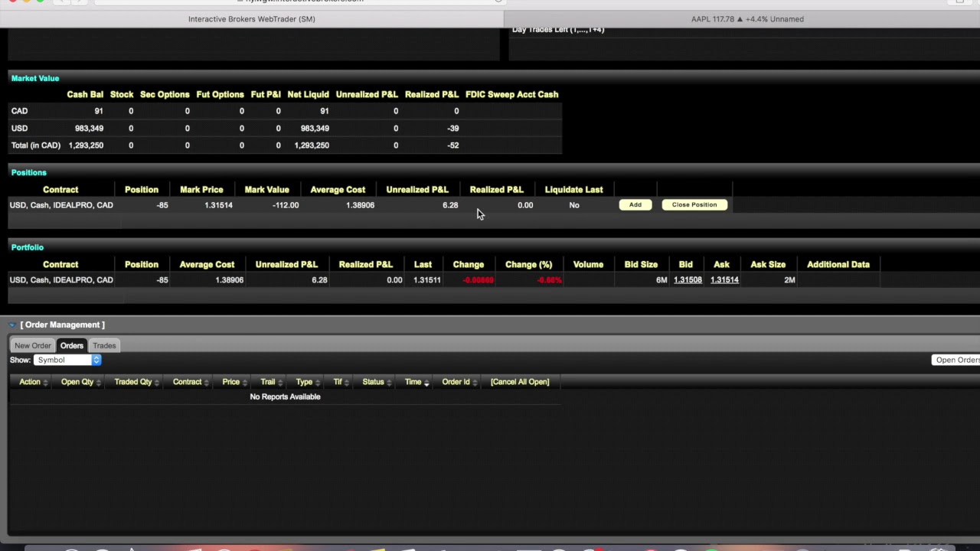Switch to Interactive Brokers WebTrader browser tab
This screenshot has height=551, width=980.
click(x=252, y=19)
